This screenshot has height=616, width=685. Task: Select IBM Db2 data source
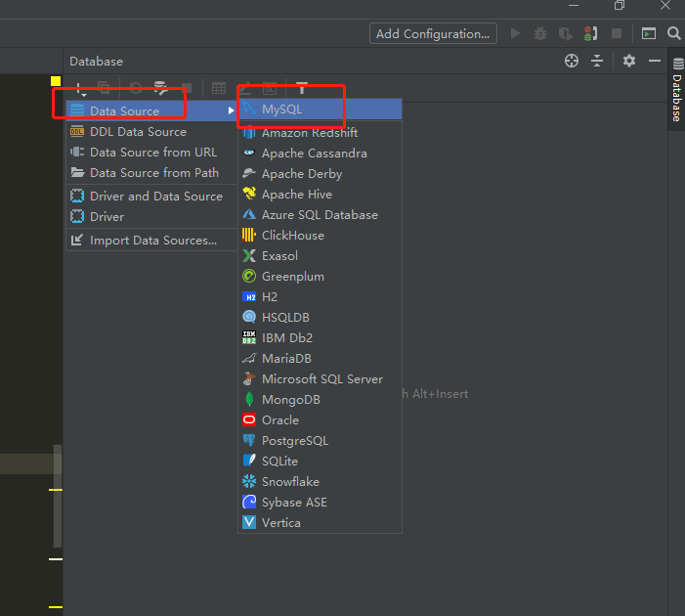tap(320, 338)
